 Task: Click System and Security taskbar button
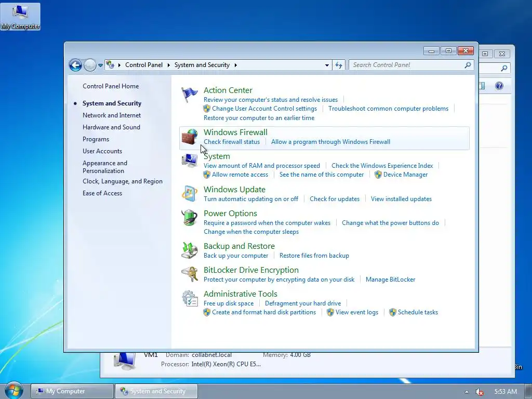[x=156, y=391]
